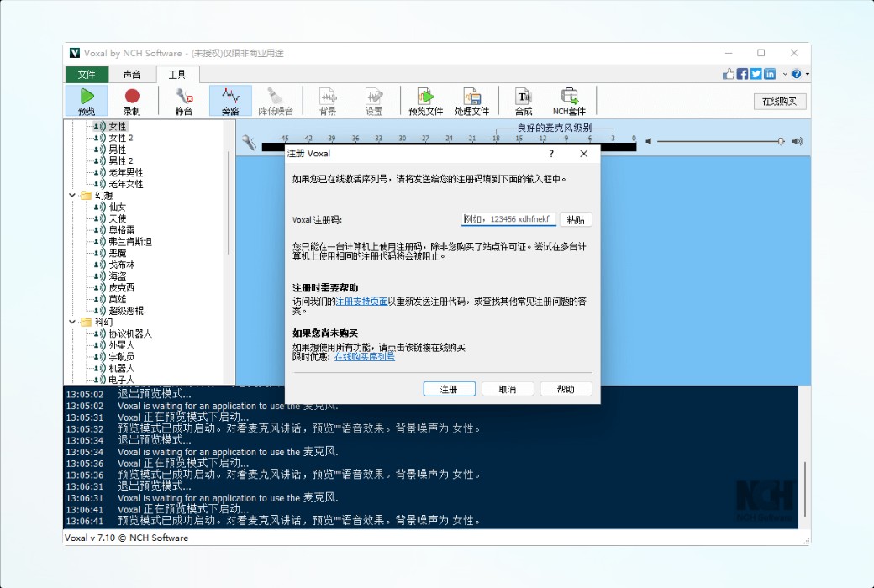Click the 注册 register button
874x588 pixels.
tap(450, 389)
